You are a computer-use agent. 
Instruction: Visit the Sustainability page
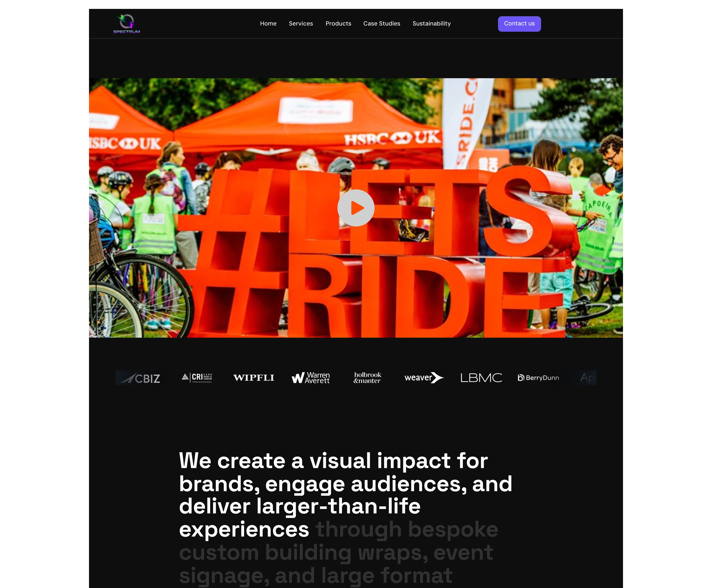pyautogui.click(x=431, y=23)
